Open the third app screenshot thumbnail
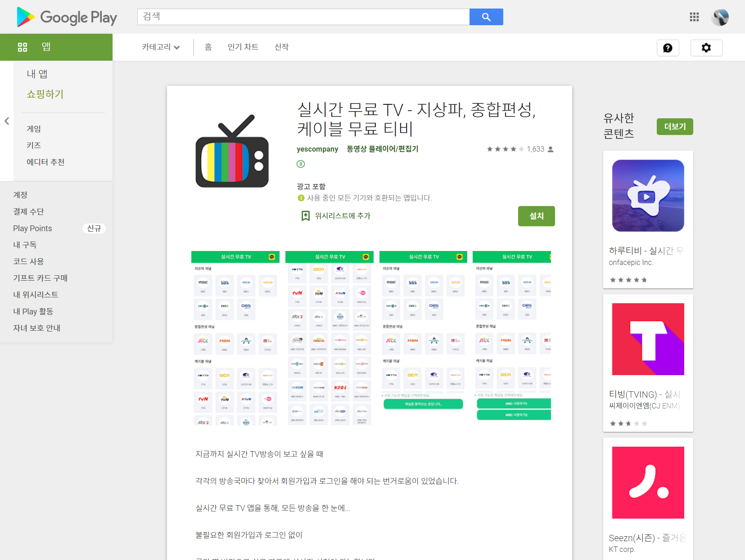 (x=423, y=338)
